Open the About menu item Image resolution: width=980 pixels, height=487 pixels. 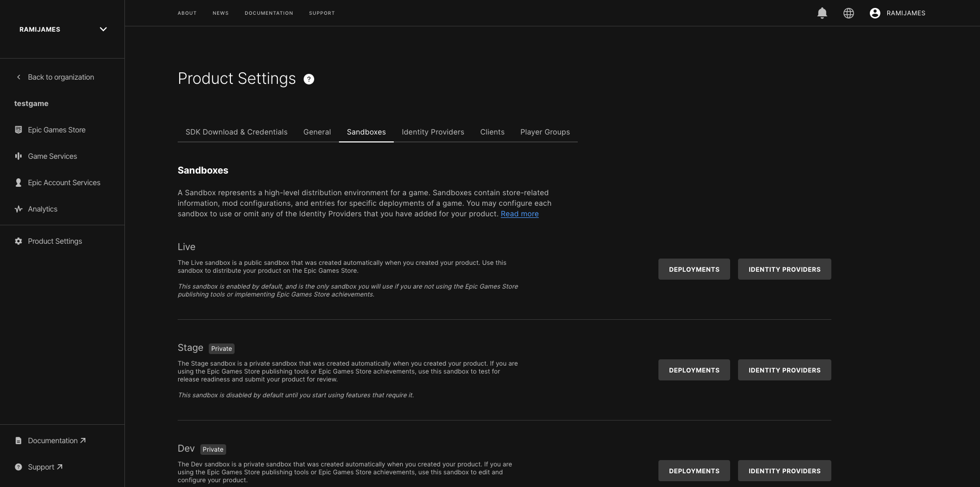(x=187, y=13)
